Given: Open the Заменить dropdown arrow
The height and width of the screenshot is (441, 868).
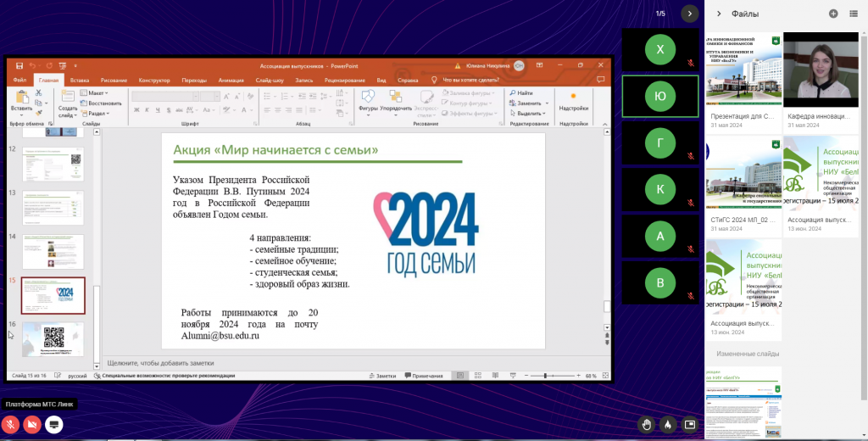Looking at the screenshot, I should tap(547, 103).
